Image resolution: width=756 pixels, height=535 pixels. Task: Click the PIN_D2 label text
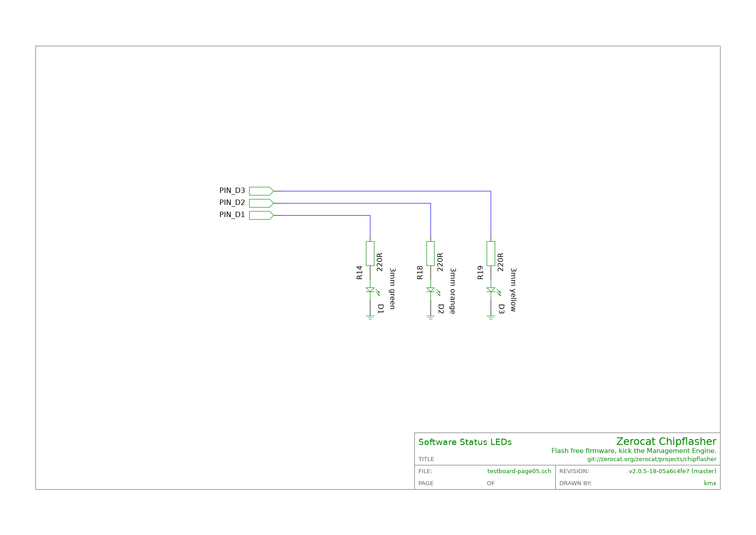tap(232, 203)
